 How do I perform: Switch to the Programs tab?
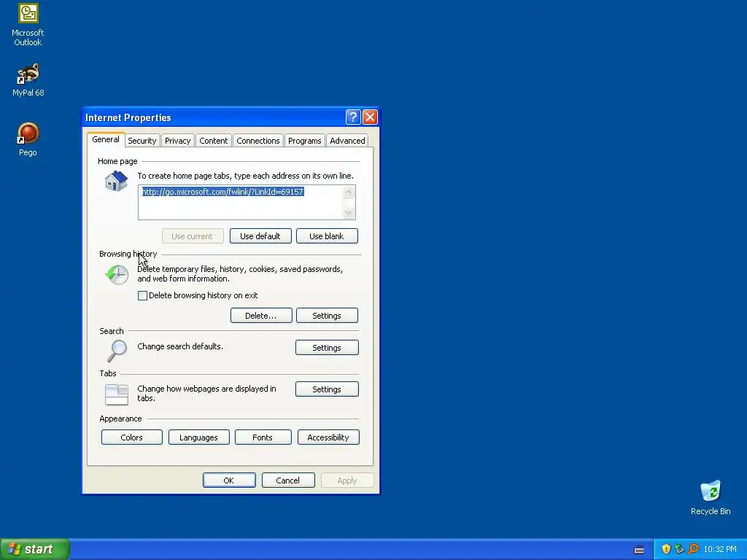pos(304,141)
